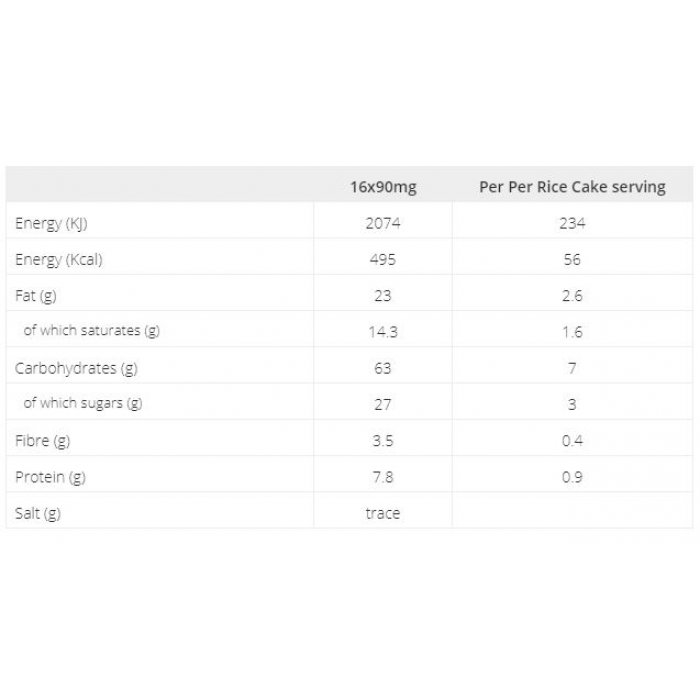The height and width of the screenshot is (700, 700).
Task: Select the Energy (Kcal) row label
Action: (59, 259)
